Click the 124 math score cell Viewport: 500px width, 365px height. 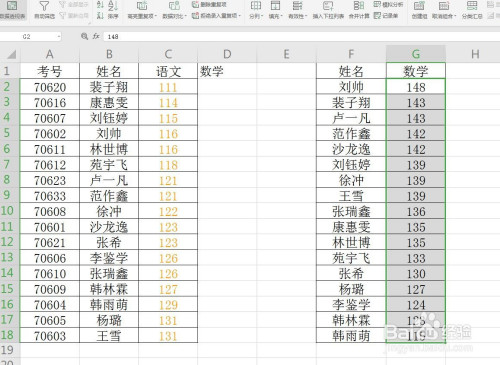(x=416, y=305)
